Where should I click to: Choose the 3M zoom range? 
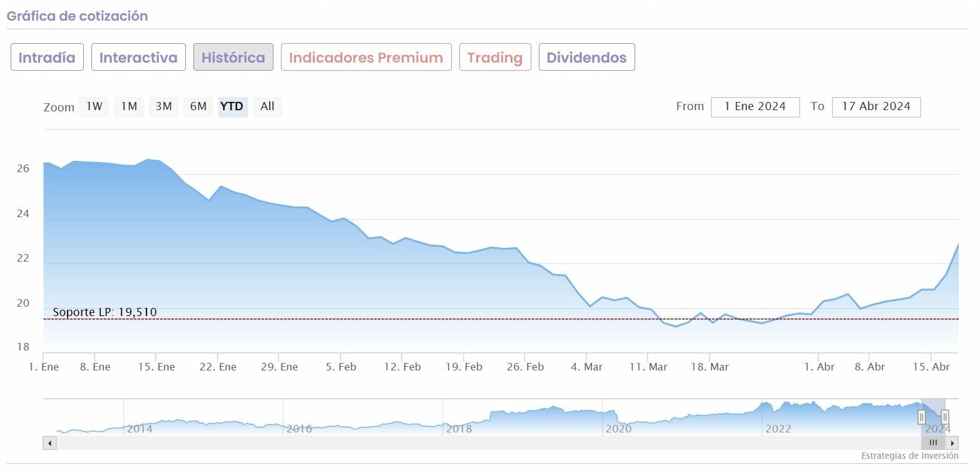pyautogui.click(x=164, y=106)
